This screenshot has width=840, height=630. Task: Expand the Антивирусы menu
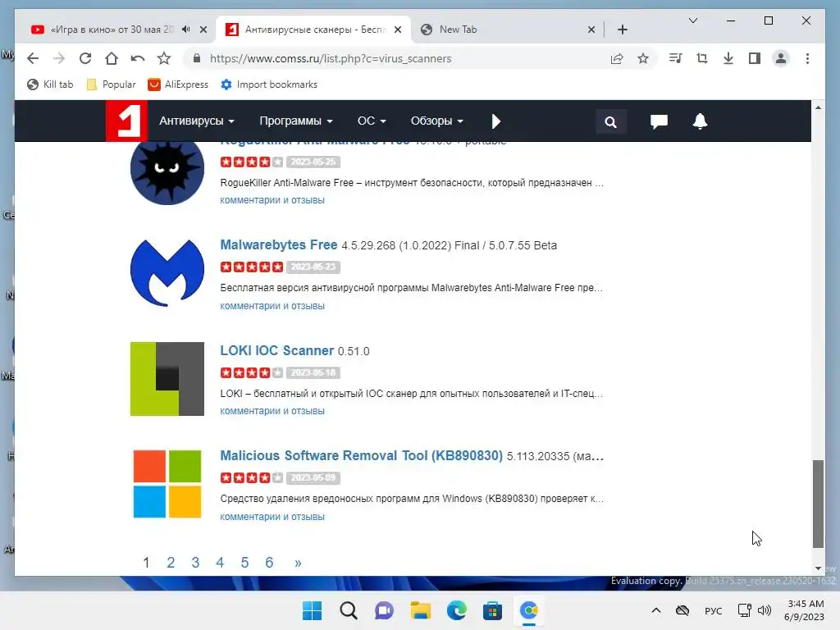pyautogui.click(x=197, y=121)
